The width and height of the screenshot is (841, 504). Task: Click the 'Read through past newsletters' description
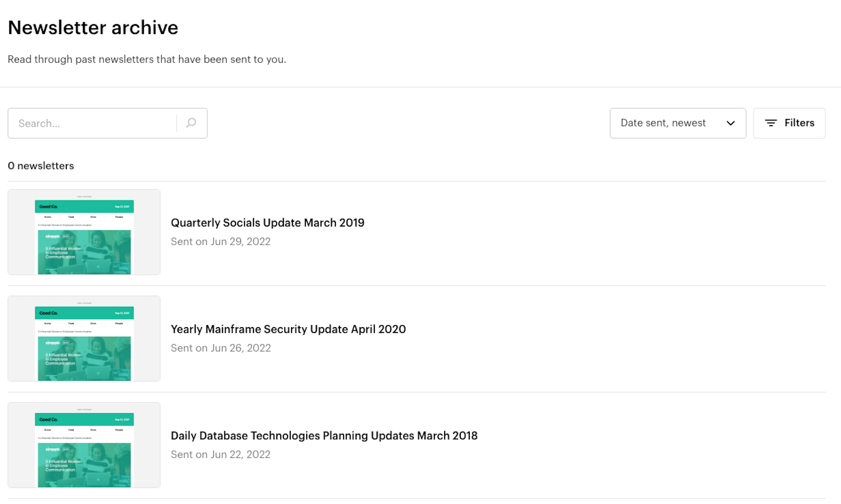[x=146, y=59]
